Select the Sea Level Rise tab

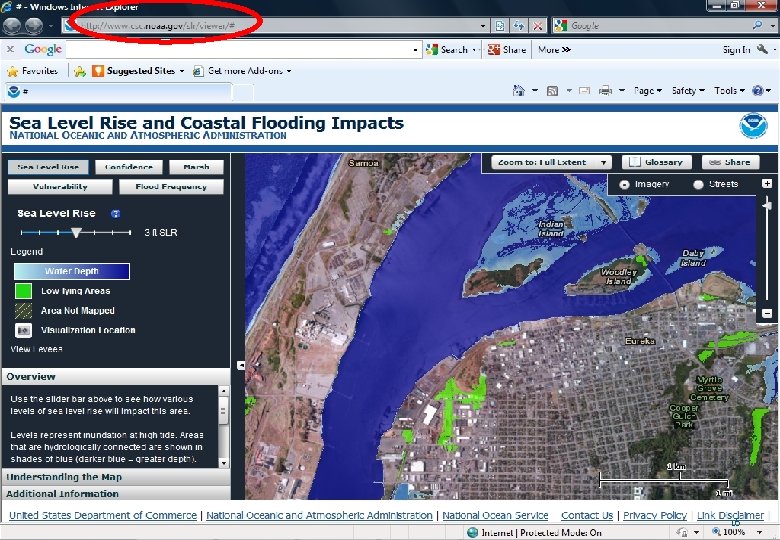point(48,167)
